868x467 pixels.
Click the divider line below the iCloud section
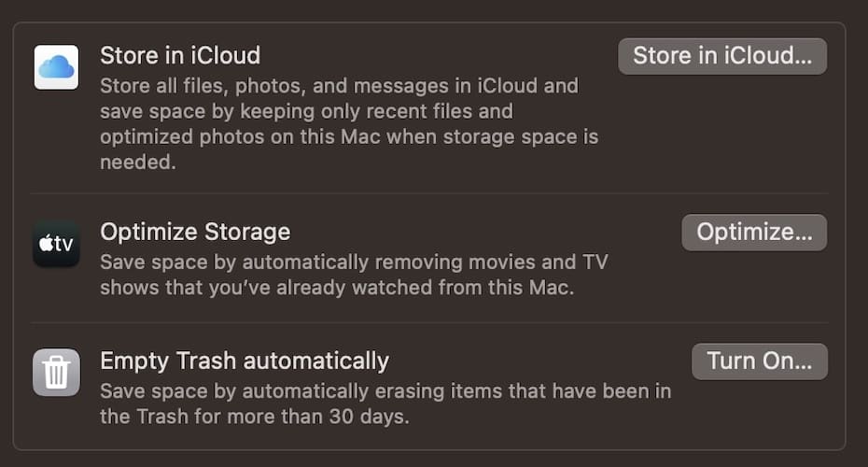437,193
